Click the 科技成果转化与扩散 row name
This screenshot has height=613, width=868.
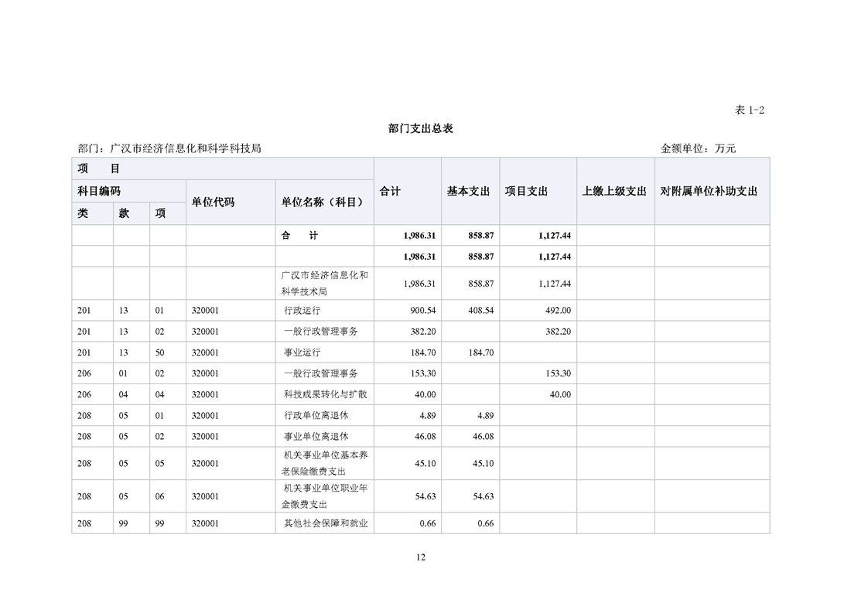click(x=326, y=394)
